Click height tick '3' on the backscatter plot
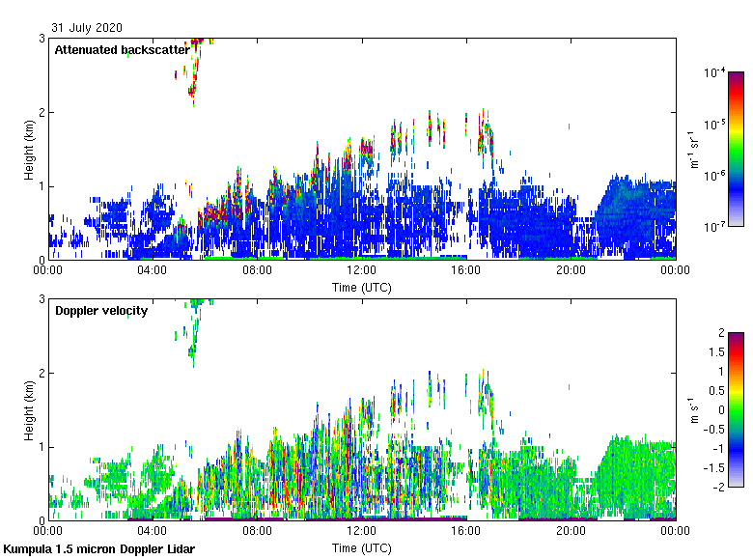The width and height of the screenshot is (753, 560). click(x=42, y=39)
